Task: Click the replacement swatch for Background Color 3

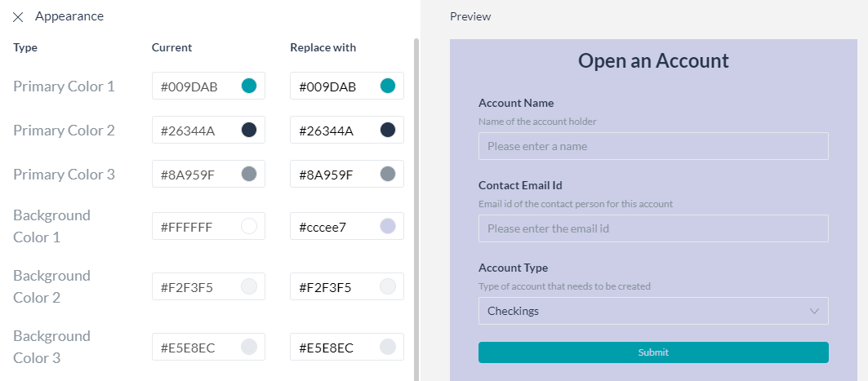Action: (388, 347)
